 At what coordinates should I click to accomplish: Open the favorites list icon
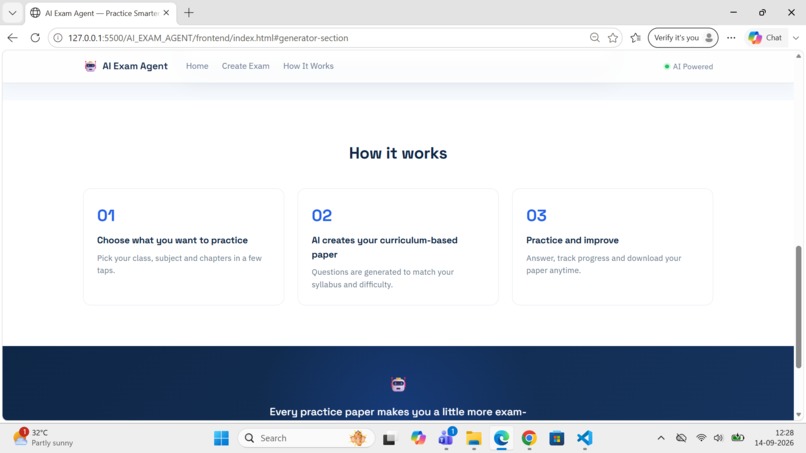tap(635, 38)
